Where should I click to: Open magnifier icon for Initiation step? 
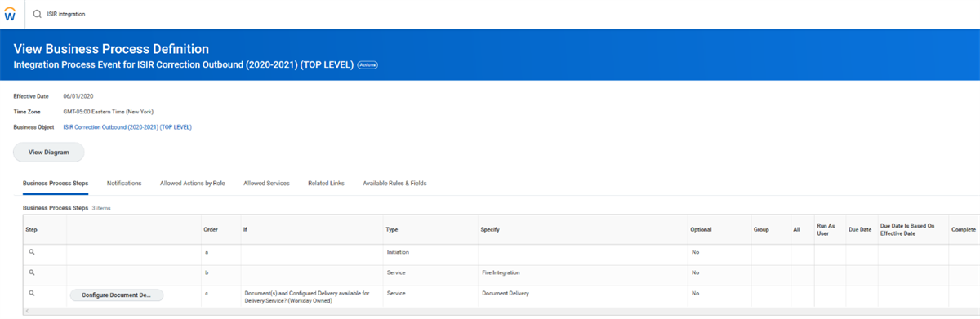click(x=32, y=252)
